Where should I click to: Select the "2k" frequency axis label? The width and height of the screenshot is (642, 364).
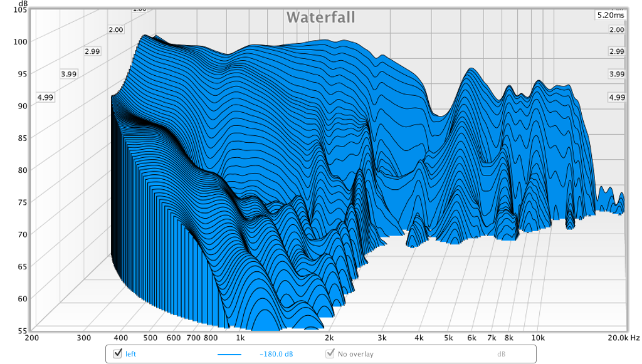[329, 338]
